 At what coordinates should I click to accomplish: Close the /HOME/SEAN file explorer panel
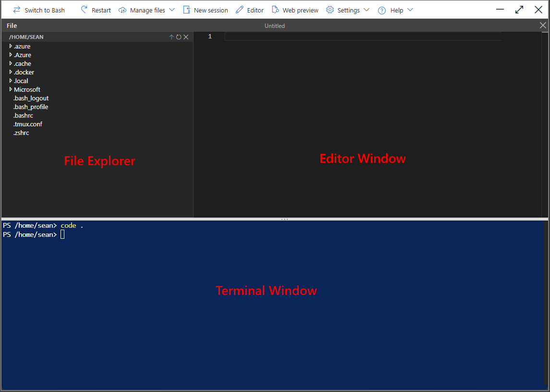(186, 37)
